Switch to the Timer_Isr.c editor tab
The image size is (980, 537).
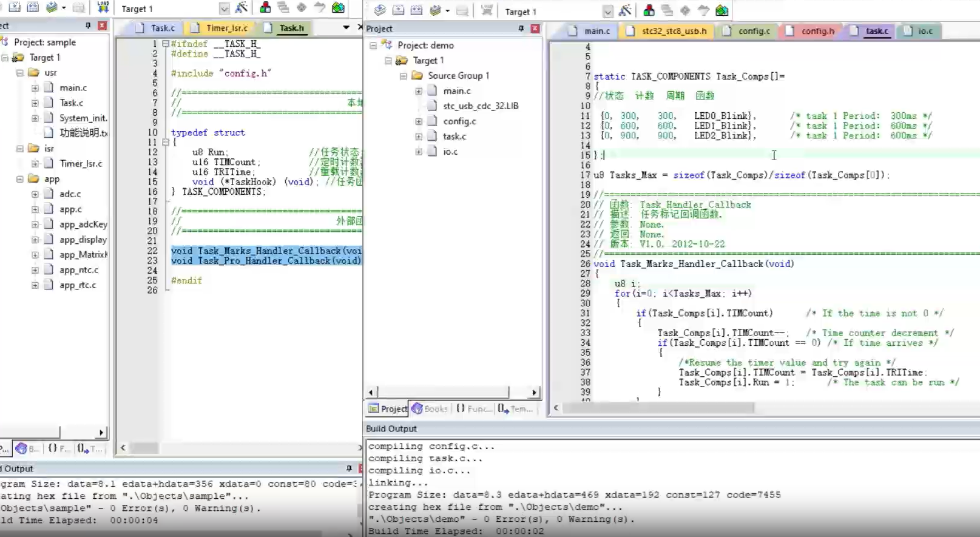coord(226,28)
